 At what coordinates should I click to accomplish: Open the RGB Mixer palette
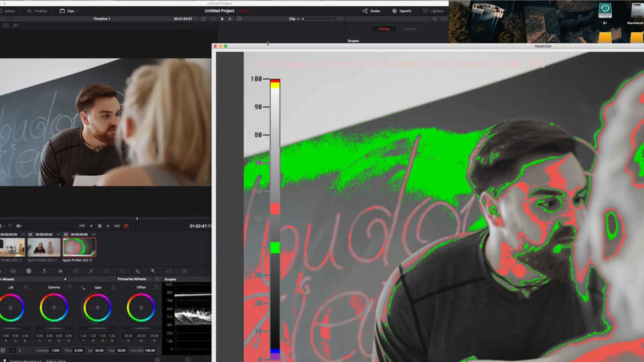(44, 271)
